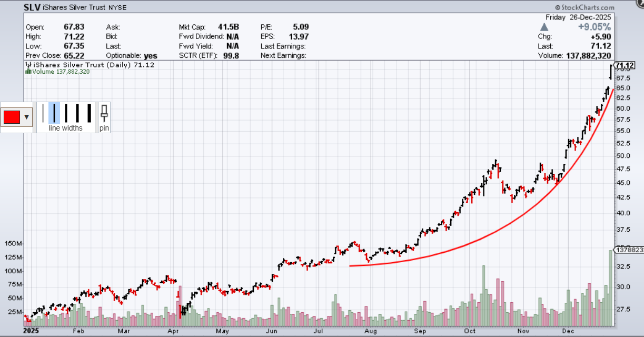Click the Dec label on the date axis
The width and height of the screenshot is (644, 337).
pyautogui.click(x=568, y=331)
